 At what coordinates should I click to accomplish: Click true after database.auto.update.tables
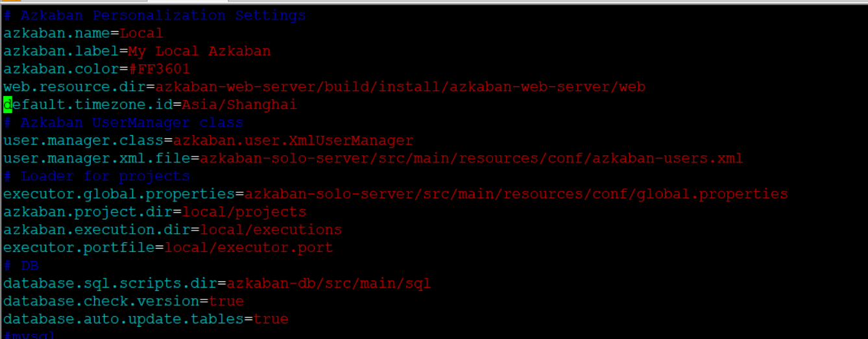[271, 319]
